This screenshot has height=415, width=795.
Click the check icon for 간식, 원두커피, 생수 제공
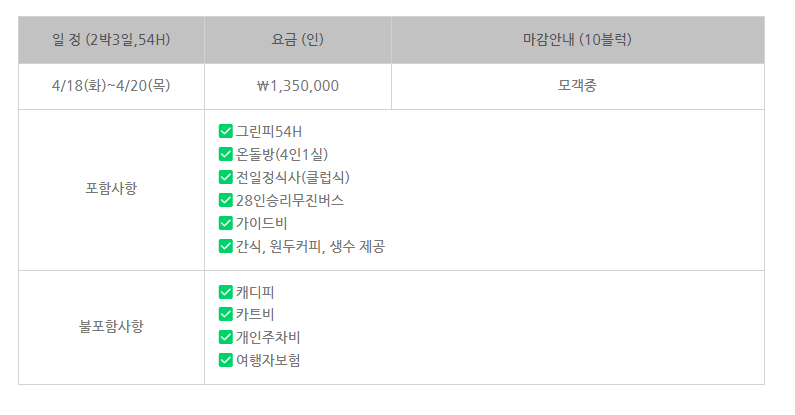[226, 246]
